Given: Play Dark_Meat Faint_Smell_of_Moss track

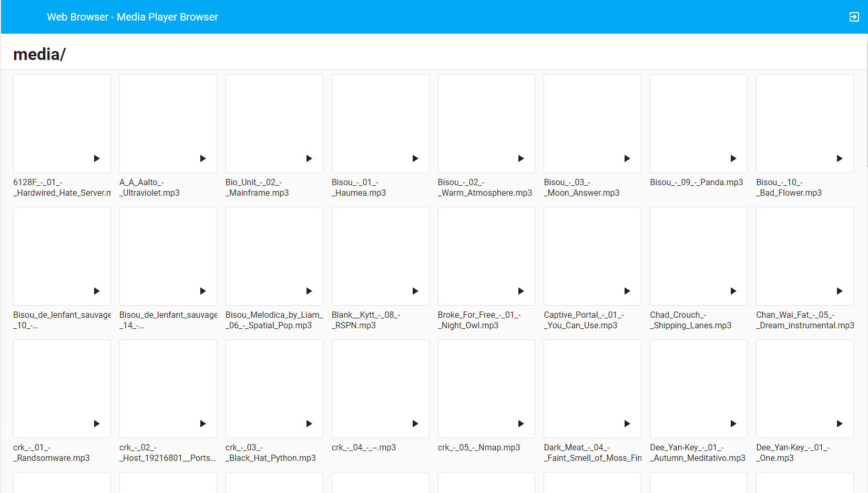Looking at the screenshot, I should click(x=627, y=424).
